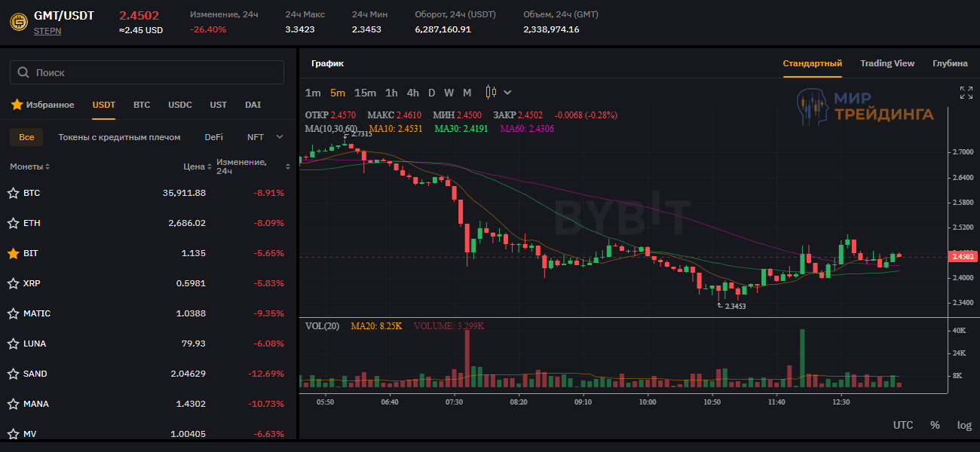Click the candlestick chart type icon
Screen dimensions: 980x452
491,93
